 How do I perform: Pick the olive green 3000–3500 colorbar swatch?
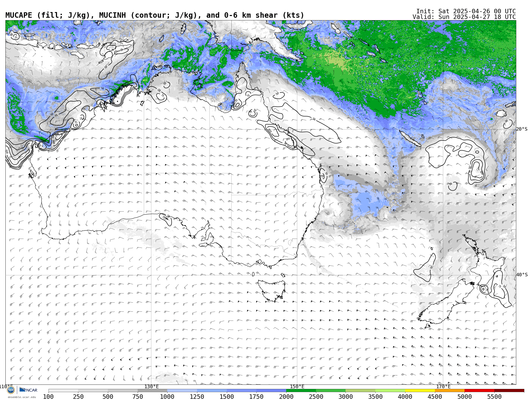click(361, 391)
